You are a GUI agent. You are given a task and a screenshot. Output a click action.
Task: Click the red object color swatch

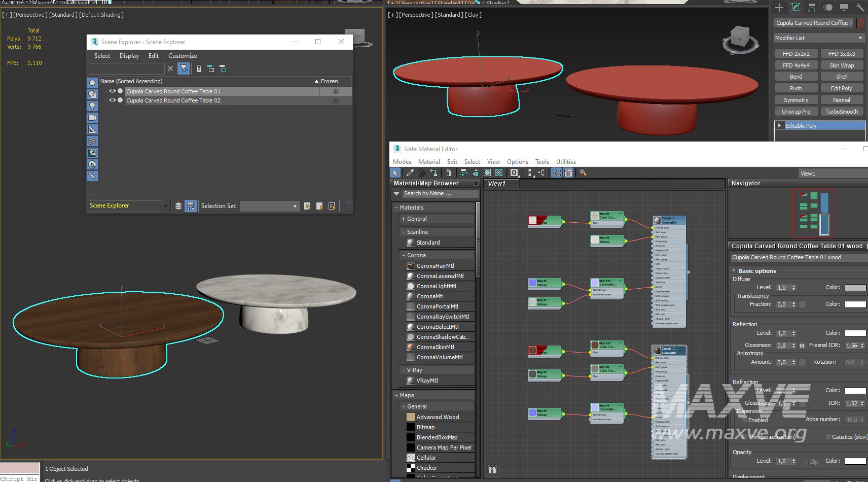tap(860, 23)
